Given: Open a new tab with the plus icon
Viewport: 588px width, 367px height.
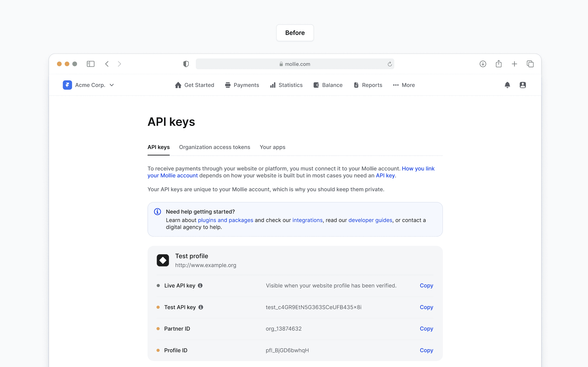Looking at the screenshot, I should tap(514, 64).
